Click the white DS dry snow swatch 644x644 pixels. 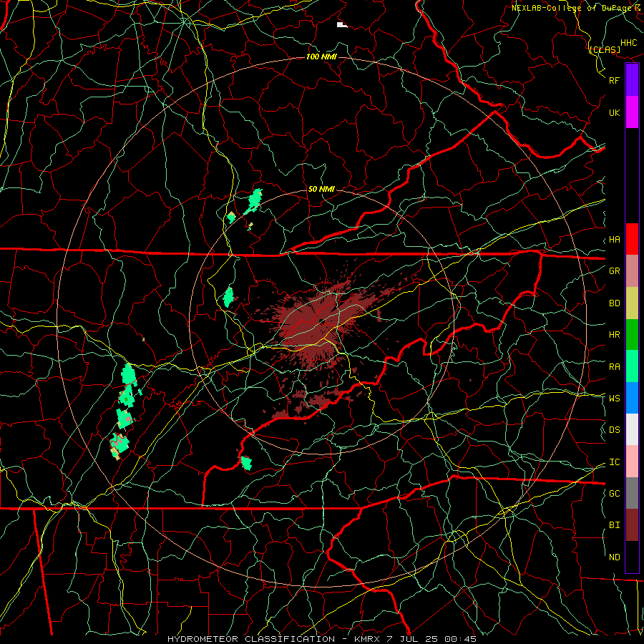click(632, 429)
